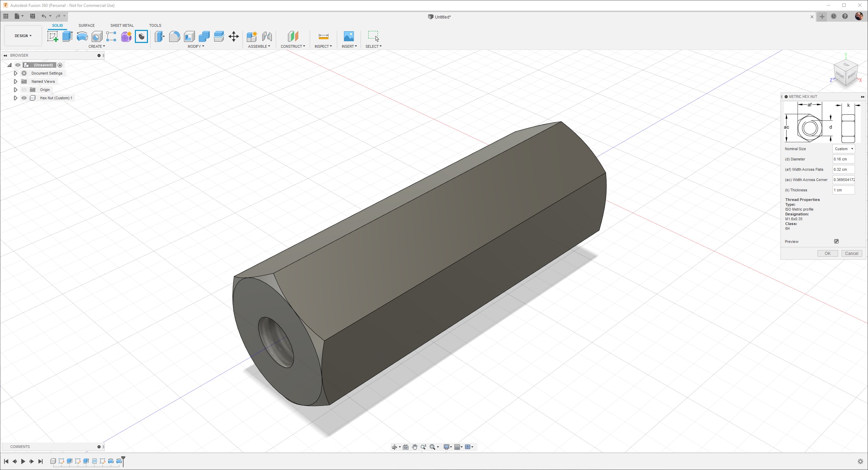Click the Joint icon in Assemble
The width and height of the screenshot is (868, 470).
(267, 36)
